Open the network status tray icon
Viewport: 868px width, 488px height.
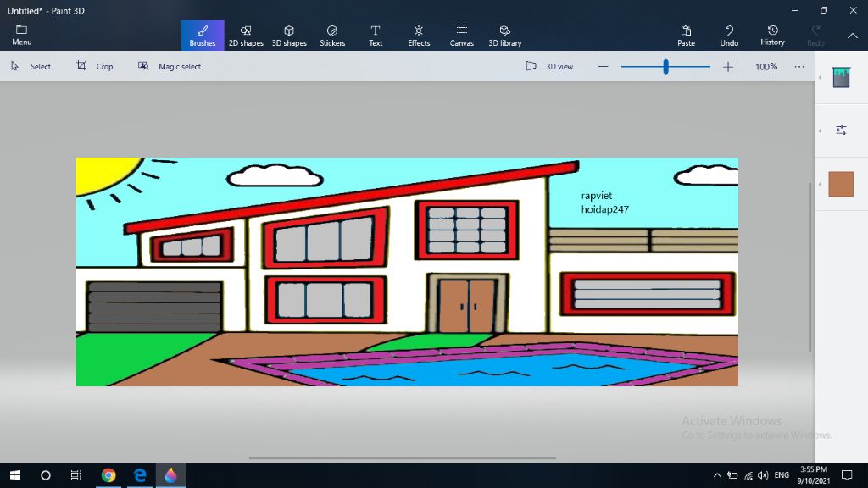tap(748, 475)
